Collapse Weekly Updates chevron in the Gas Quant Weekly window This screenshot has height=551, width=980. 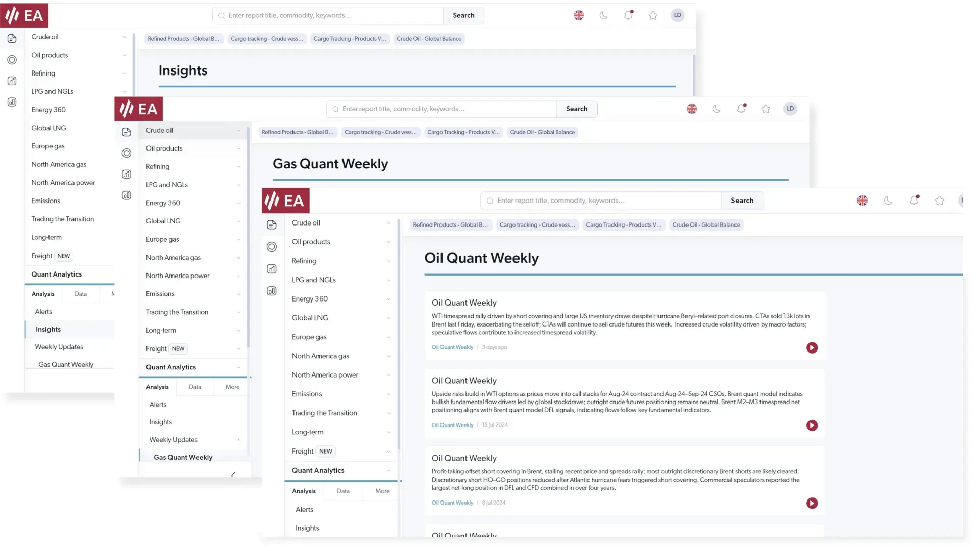point(238,440)
